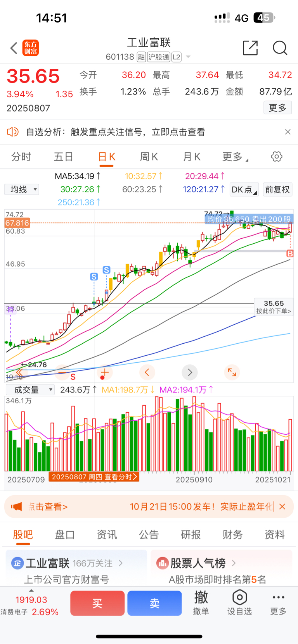The height and width of the screenshot is (644, 298).
Task: Close the 10月21日 promo banner
Action: pos(282,506)
